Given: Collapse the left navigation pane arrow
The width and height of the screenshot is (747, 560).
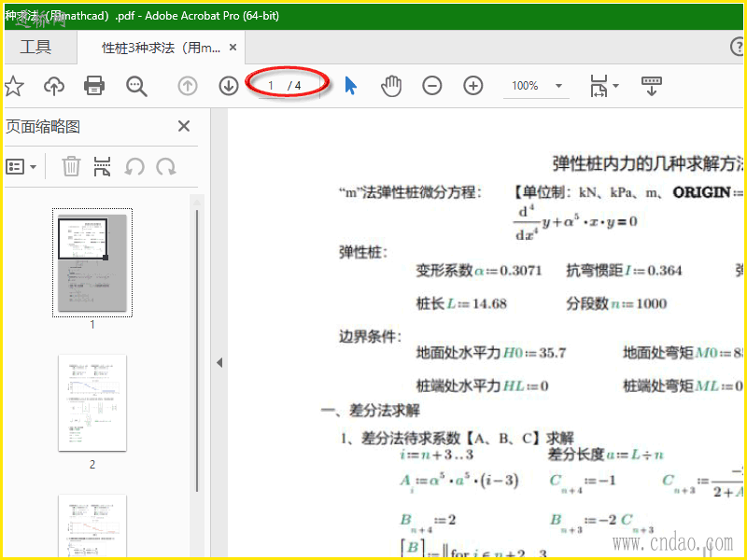Looking at the screenshot, I should (219, 363).
